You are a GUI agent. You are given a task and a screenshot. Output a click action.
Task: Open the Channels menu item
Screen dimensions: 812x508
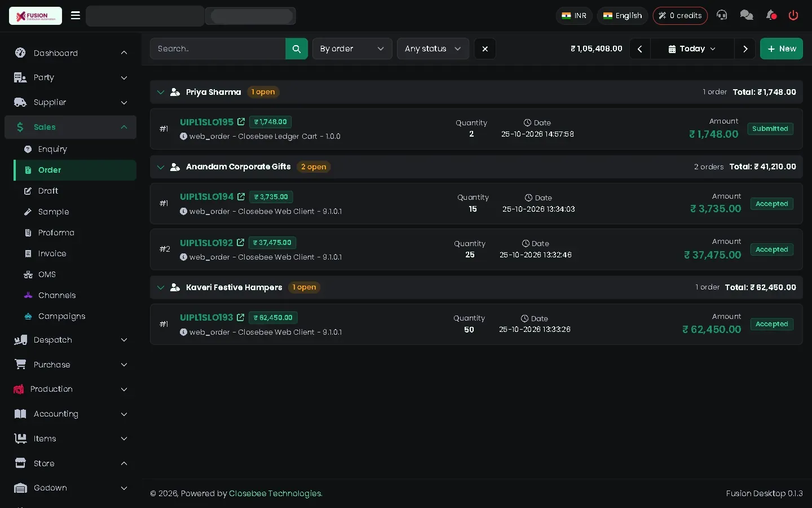(75, 295)
